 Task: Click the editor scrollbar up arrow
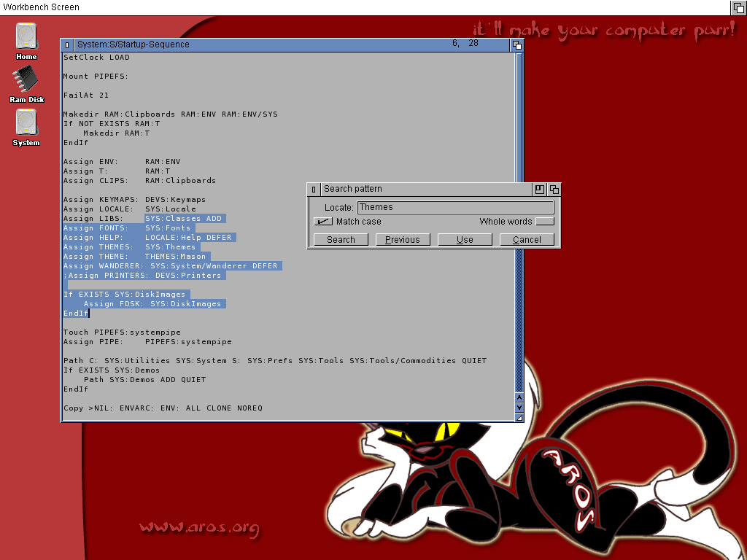tap(519, 397)
